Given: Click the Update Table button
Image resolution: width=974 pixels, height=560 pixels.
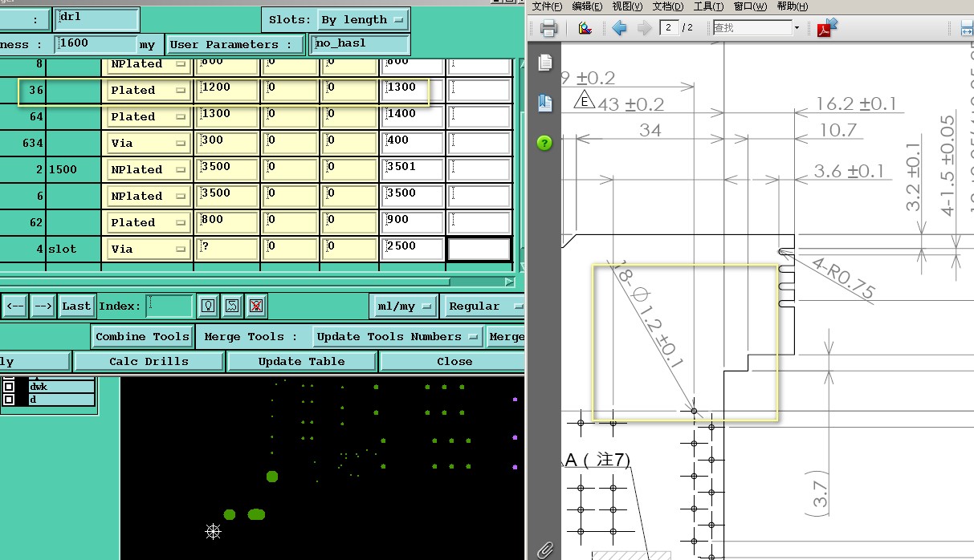Looking at the screenshot, I should 301,361.
